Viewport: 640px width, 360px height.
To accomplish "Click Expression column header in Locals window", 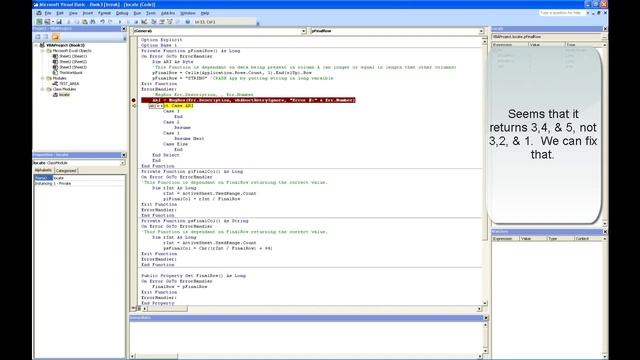I will [x=510, y=44].
